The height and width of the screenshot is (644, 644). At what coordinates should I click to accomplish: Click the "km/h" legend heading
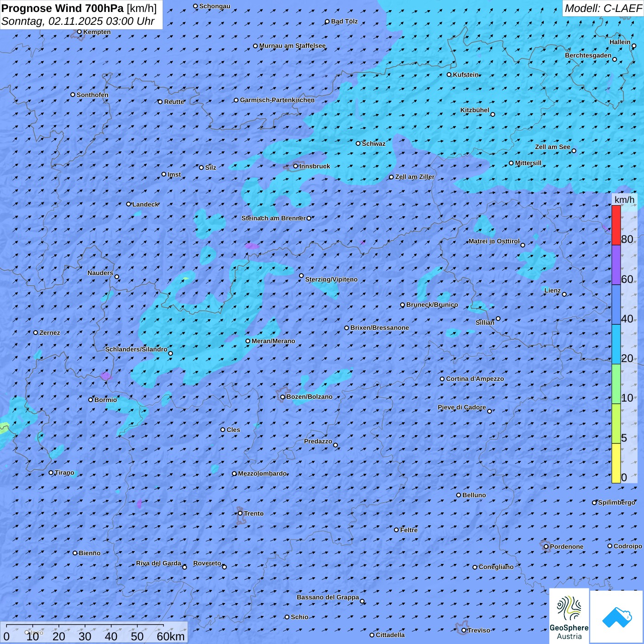(x=624, y=200)
